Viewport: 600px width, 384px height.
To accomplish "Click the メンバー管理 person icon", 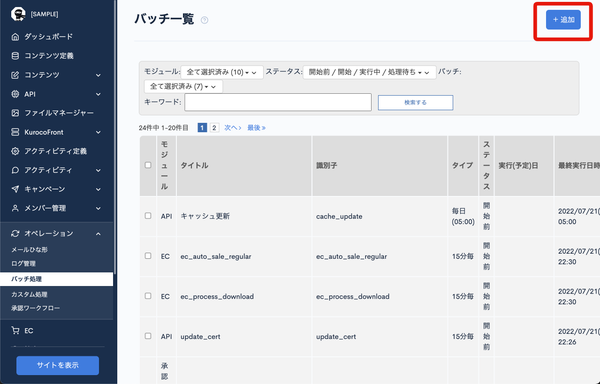I will (15, 208).
